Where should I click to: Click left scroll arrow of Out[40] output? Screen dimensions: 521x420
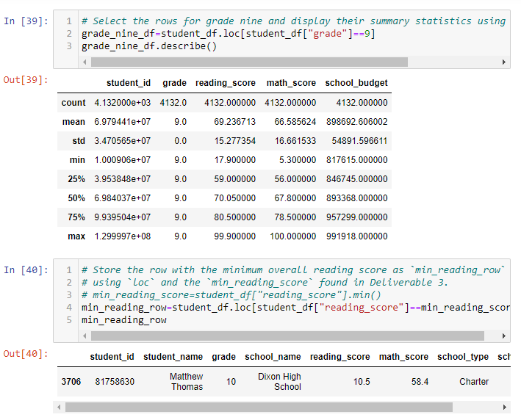[59, 407]
